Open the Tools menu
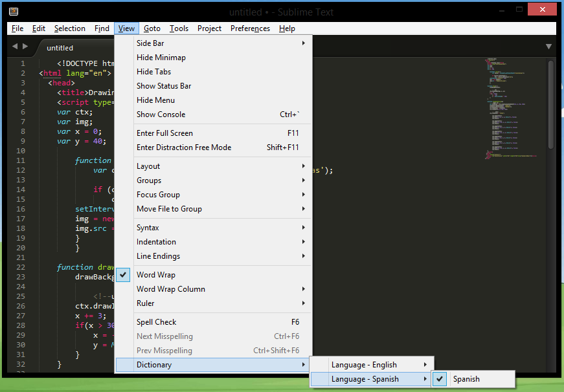Image resolution: width=564 pixels, height=392 pixels. (179, 28)
